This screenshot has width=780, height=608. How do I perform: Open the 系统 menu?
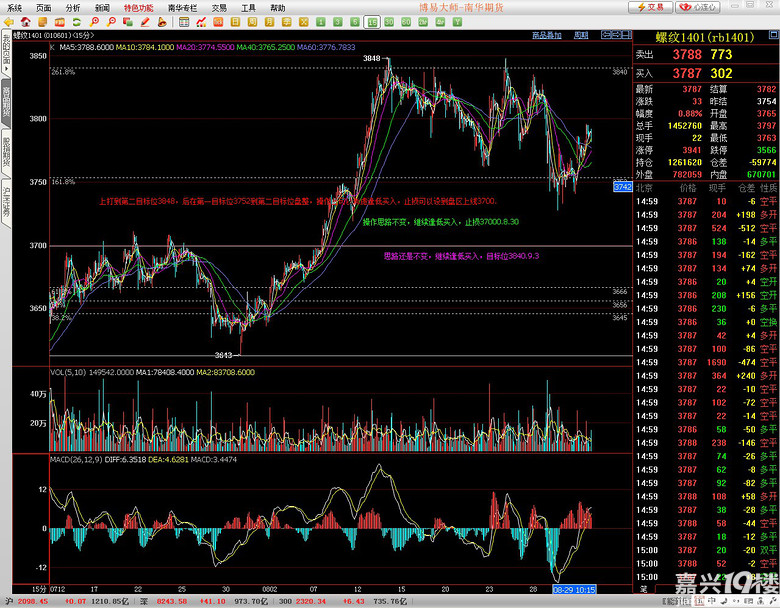coord(15,7)
